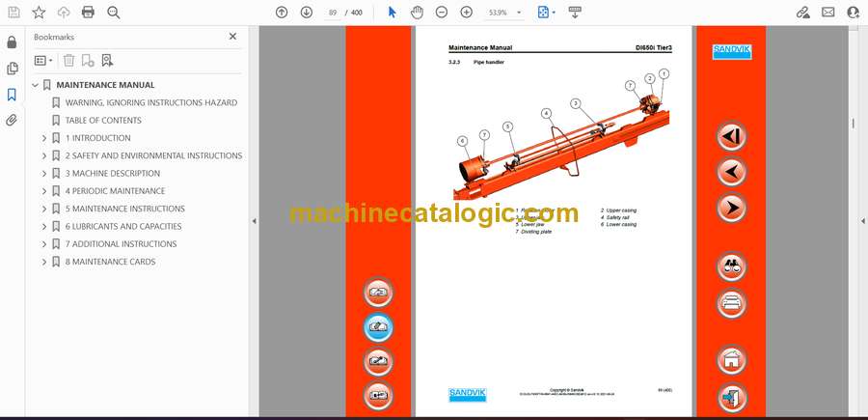Click the page number field showing 89
This screenshot has height=420, width=868.
[332, 13]
